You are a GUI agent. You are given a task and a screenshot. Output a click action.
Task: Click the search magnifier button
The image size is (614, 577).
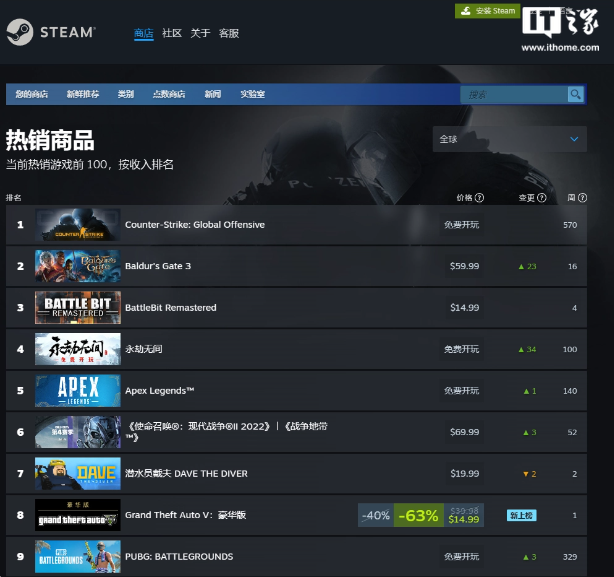575,94
